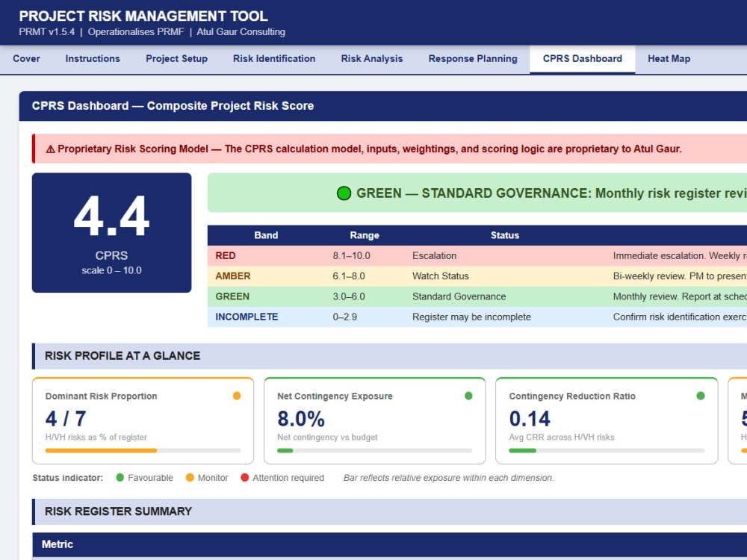747x560 pixels.
Task: Click the orange Monitor legend dot
Action: [190, 478]
